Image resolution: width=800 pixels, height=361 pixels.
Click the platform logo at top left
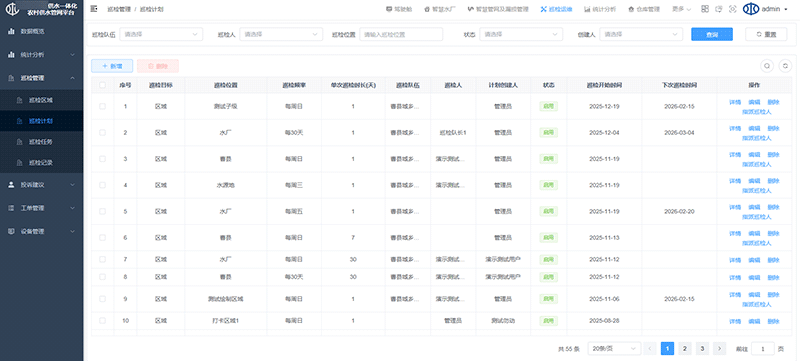pos(12,9)
